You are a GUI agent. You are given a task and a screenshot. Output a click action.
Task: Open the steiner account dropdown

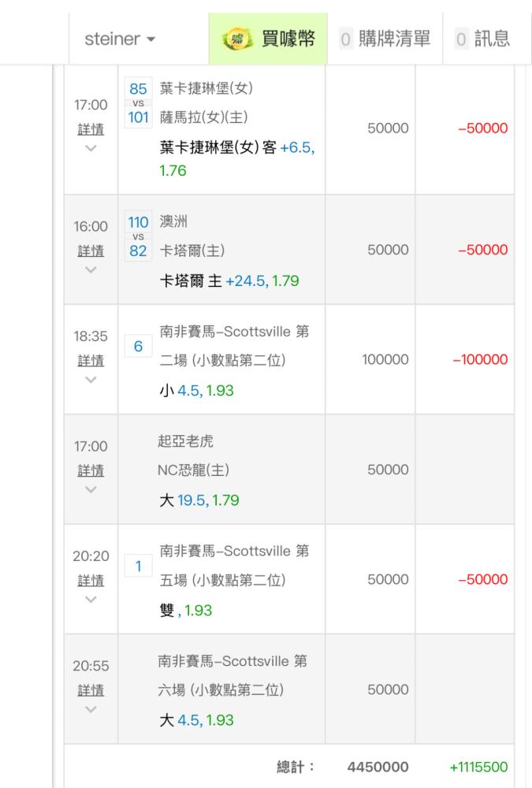tap(120, 39)
